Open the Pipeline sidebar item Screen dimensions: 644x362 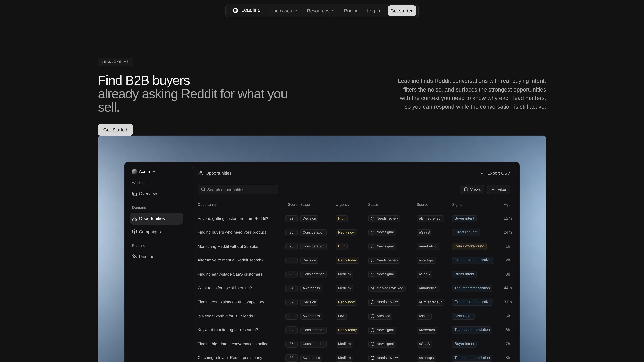pos(156,257)
